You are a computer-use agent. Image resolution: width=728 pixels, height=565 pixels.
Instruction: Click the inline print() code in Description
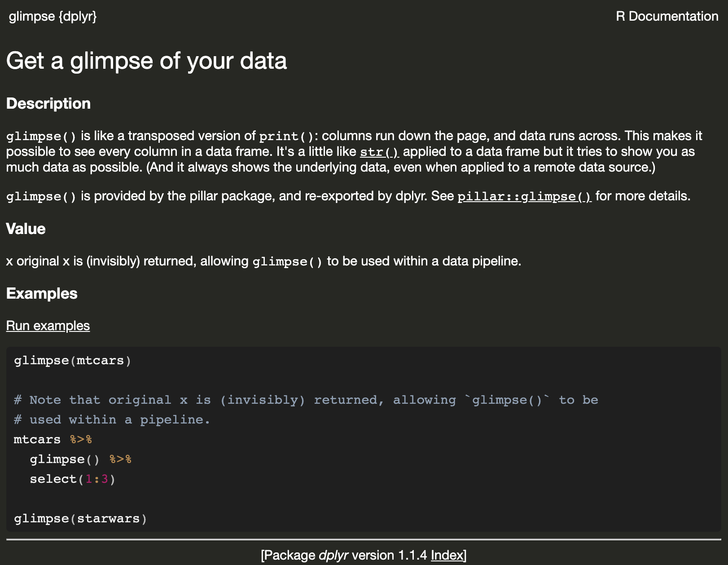(286, 136)
